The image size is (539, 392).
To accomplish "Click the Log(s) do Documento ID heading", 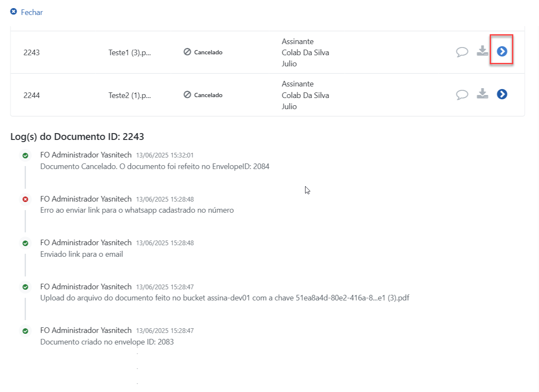I will click(x=77, y=137).
